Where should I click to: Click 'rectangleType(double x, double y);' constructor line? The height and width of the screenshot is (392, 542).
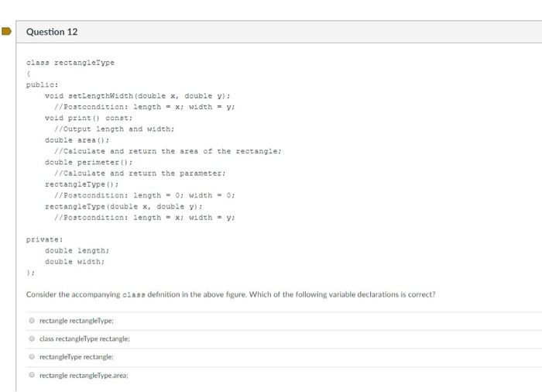pos(124,207)
